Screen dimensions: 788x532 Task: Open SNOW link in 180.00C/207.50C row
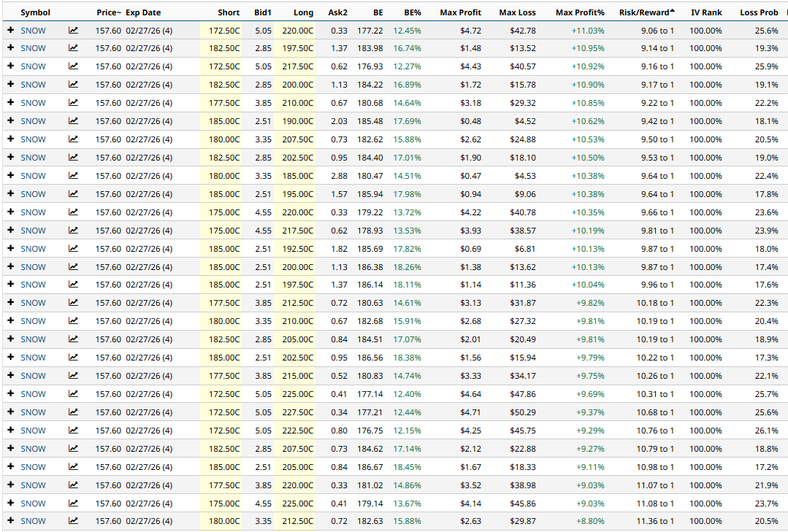(33, 139)
